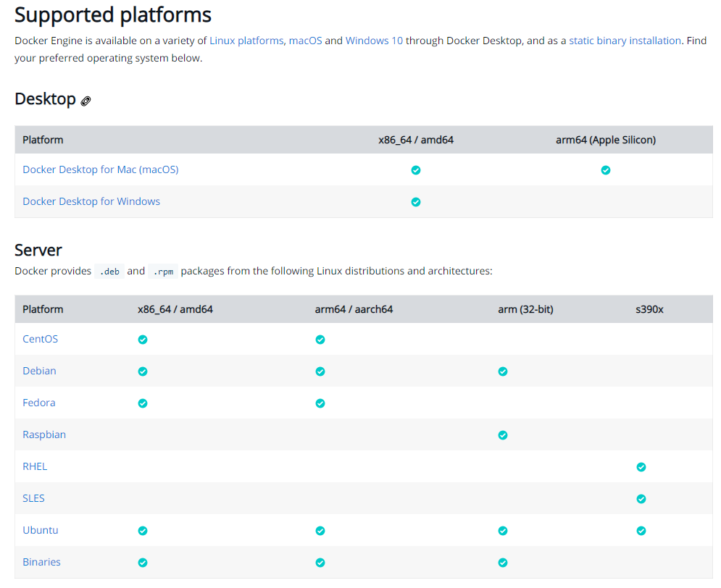Click the .deb inline code label
This screenshot has height=588, width=721.
point(109,272)
